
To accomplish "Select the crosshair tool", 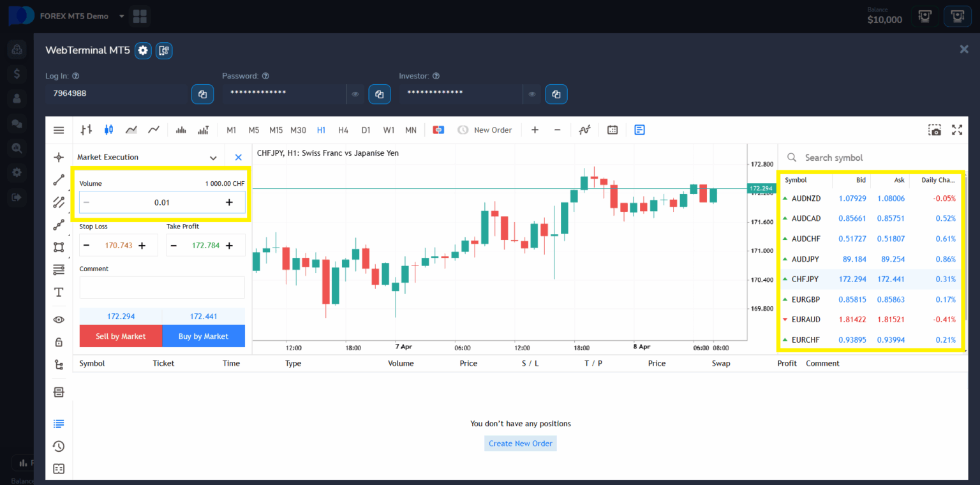I will (x=59, y=156).
